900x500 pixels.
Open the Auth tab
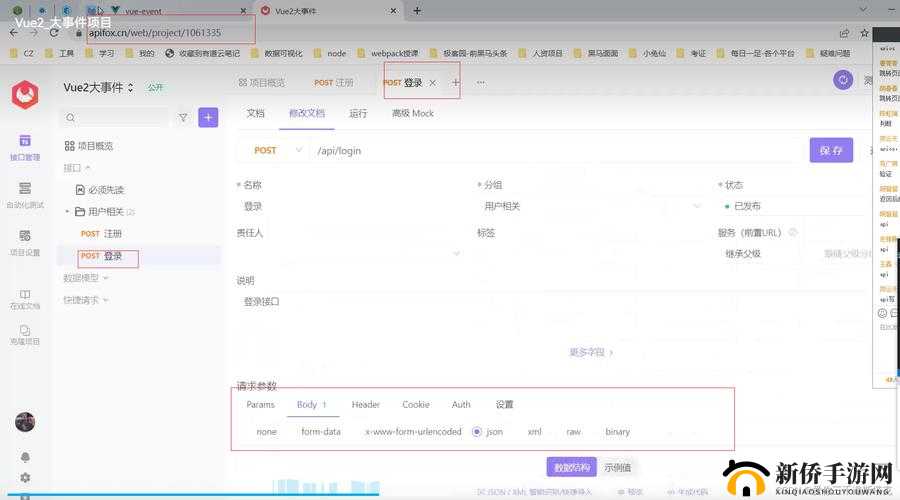coord(461,405)
